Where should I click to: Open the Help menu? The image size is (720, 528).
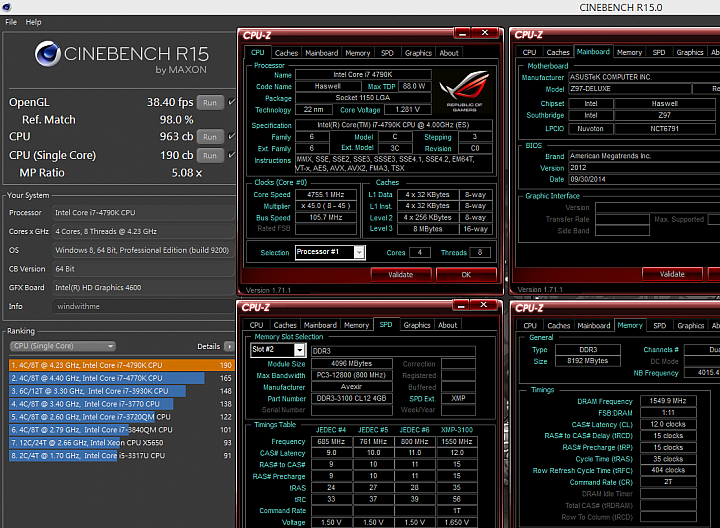33,22
